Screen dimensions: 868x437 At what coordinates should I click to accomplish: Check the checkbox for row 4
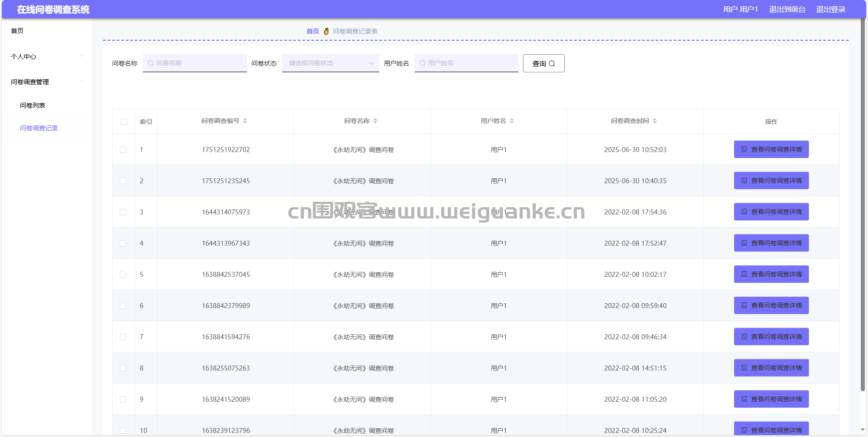click(123, 243)
